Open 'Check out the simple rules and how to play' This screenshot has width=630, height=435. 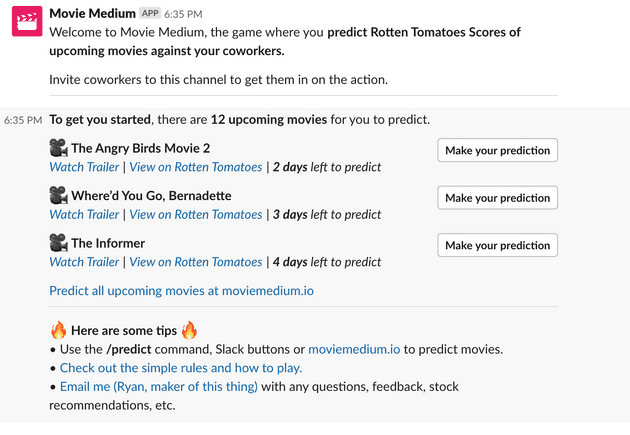(181, 368)
